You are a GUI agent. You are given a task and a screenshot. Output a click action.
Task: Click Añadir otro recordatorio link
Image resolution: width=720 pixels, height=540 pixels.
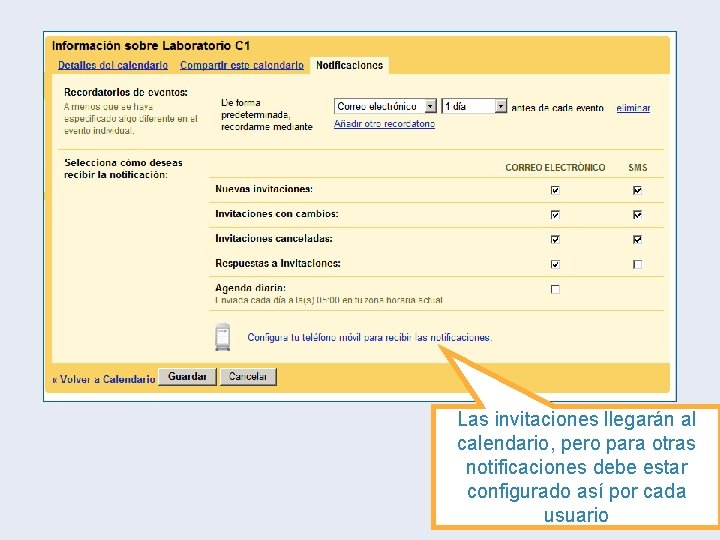coord(384,124)
